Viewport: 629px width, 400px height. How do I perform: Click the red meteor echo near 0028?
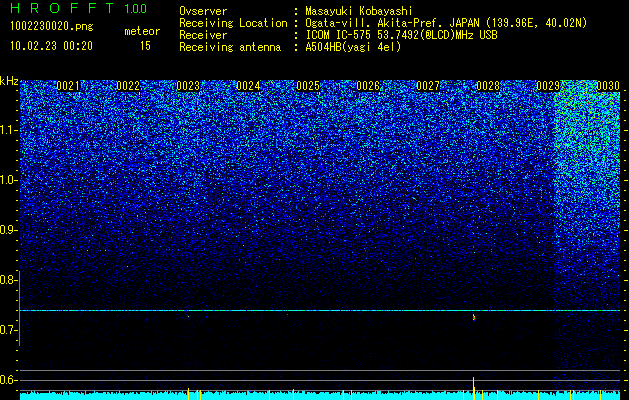point(474,317)
